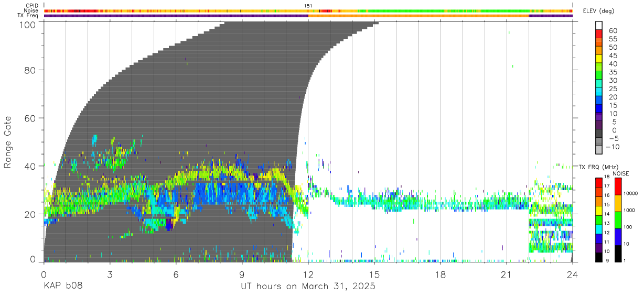The width and height of the screenshot is (644, 297).
Task: Pick the yellow 14–15 MHz TX FRQ swatch
Action: point(599,210)
